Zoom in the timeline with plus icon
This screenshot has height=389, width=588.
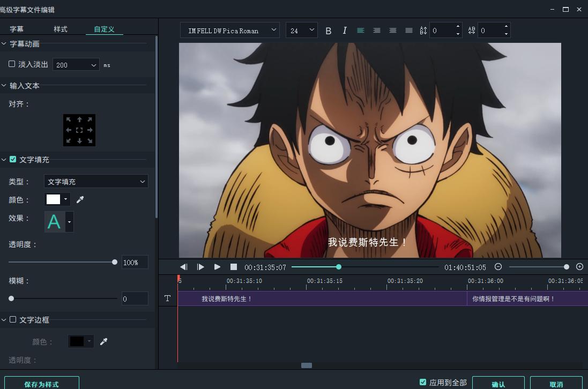click(x=579, y=267)
